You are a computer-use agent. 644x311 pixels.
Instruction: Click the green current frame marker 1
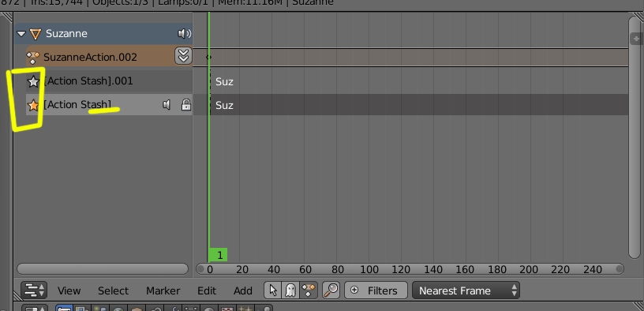point(218,255)
